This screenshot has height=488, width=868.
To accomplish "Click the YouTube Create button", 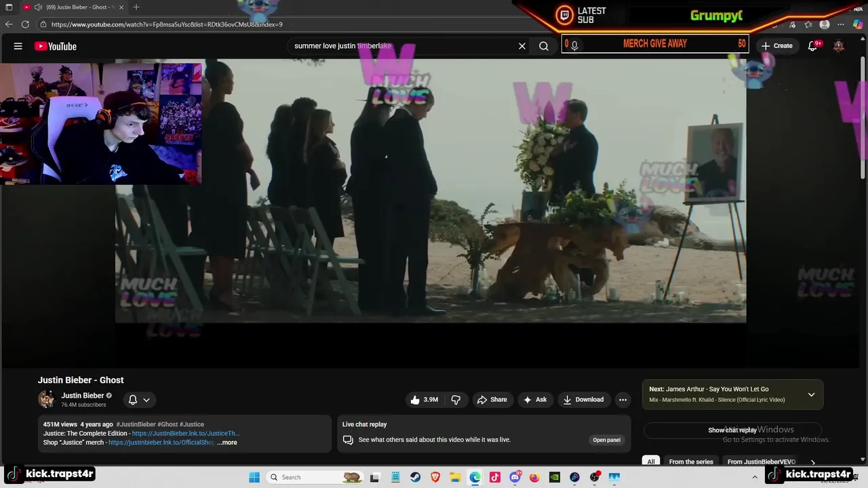I will pyautogui.click(x=777, y=46).
